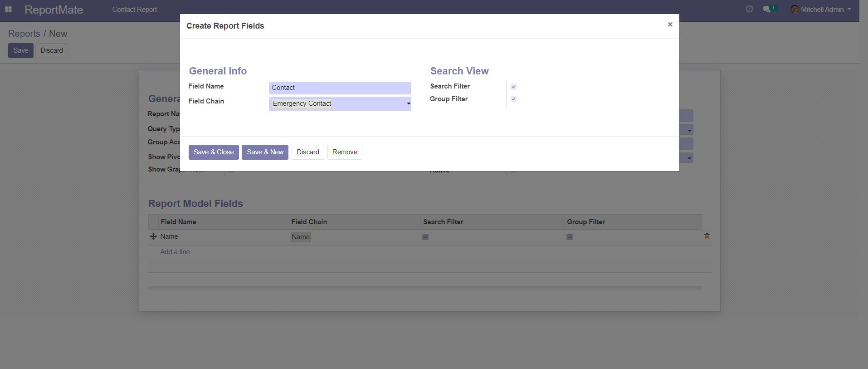Toggle Group Filter checkbox in Name row

pos(570,237)
